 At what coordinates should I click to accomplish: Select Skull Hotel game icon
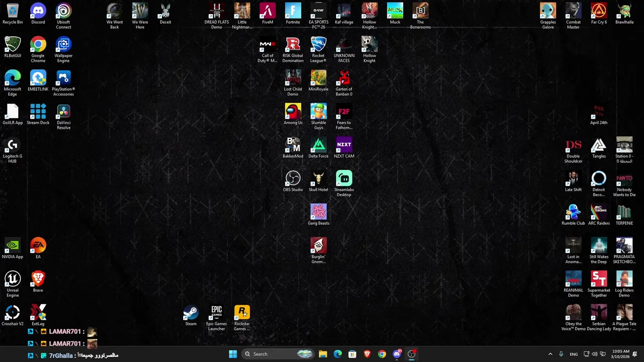(318, 181)
